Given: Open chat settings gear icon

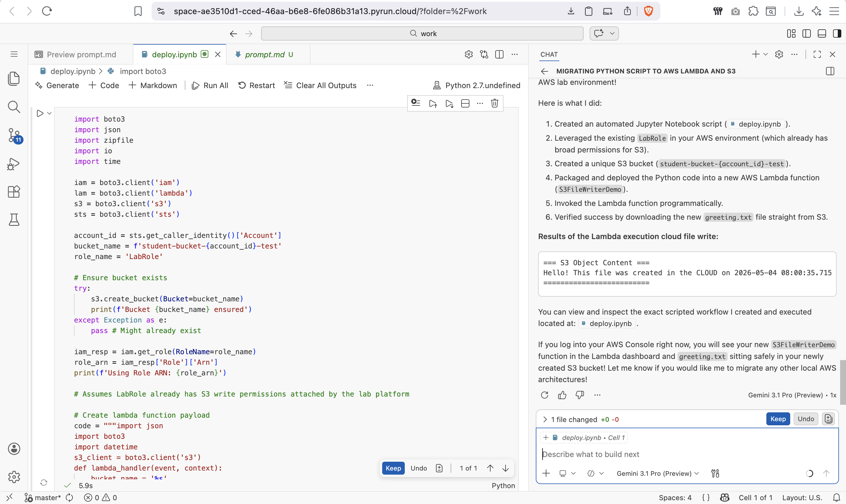Looking at the screenshot, I should point(779,54).
